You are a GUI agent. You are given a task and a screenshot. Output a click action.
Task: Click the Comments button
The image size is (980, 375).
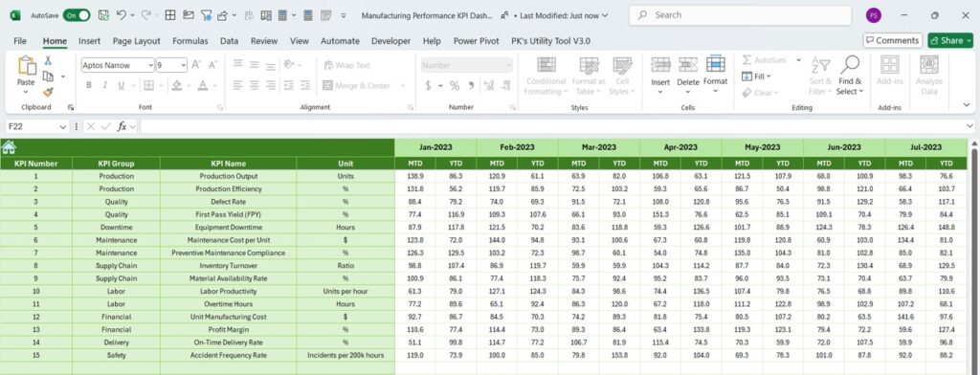[893, 40]
